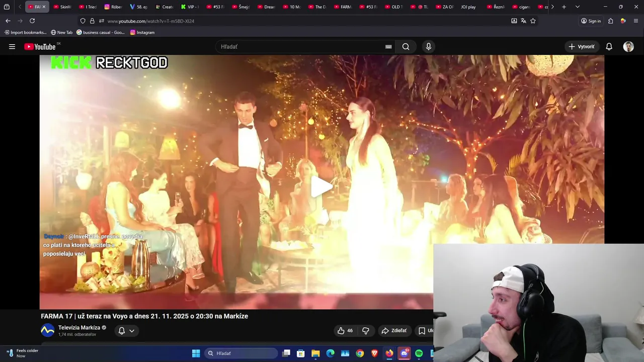Switch to the OLD T tab
Screen dimensions: 644x362
pyautogui.click(x=394, y=7)
